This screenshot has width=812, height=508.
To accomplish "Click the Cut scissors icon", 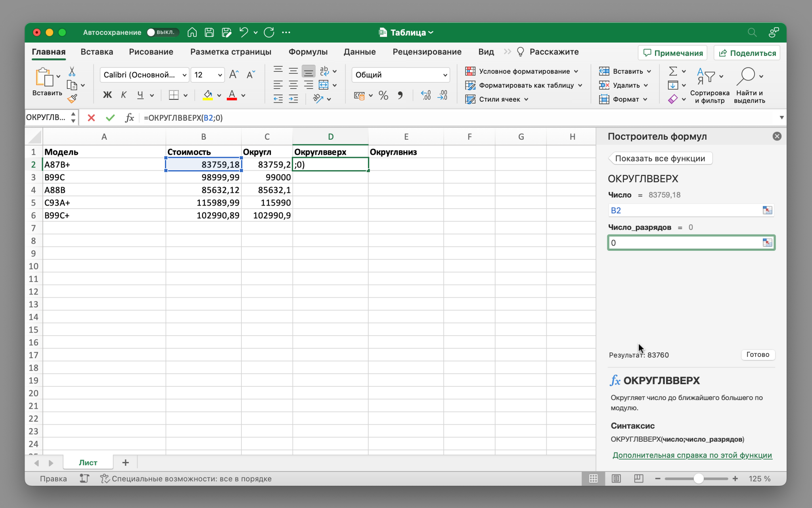I will tap(72, 71).
